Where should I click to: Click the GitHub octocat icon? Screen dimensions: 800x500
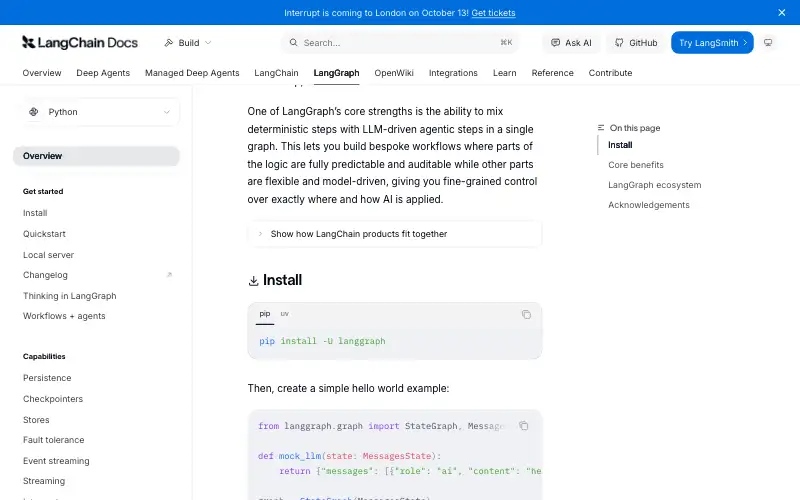point(619,43)
